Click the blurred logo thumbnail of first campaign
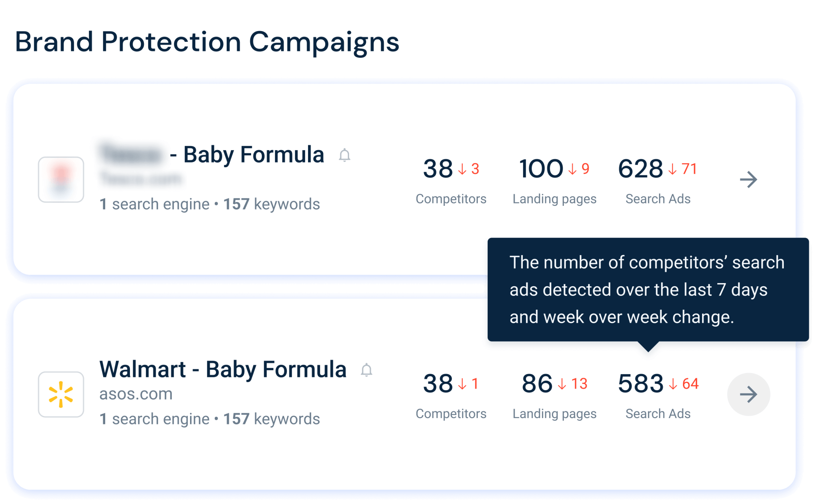Image resolution: width=816 pixels, height=504 pixels. pyautogui.click(x=61, y=180)
